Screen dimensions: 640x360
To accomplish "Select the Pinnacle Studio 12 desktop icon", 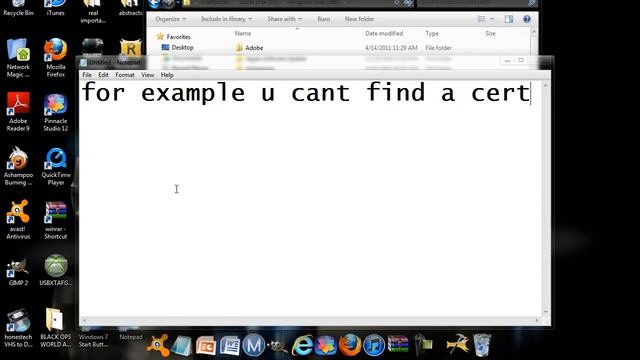I will coord(56,111).
